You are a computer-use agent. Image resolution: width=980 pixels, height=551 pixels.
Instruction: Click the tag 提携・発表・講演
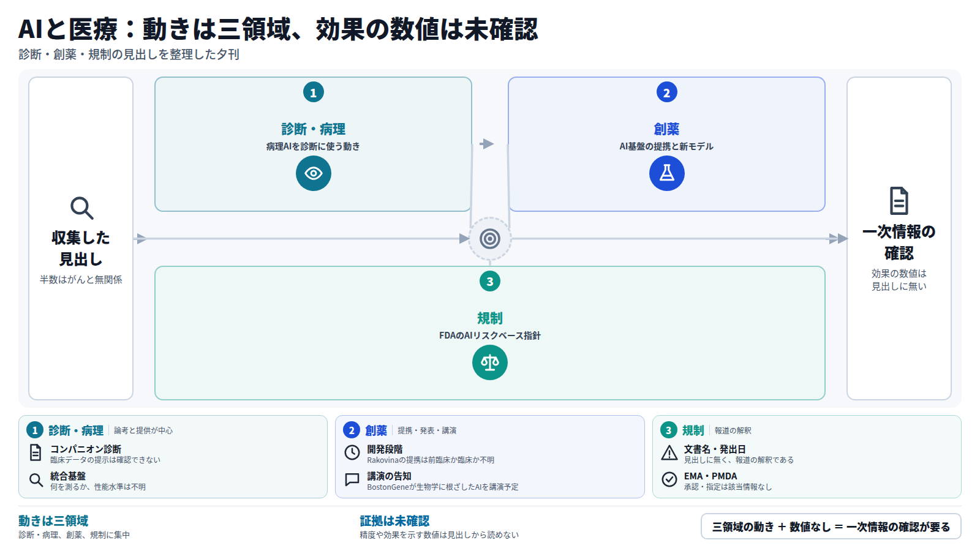click(427, 430)
